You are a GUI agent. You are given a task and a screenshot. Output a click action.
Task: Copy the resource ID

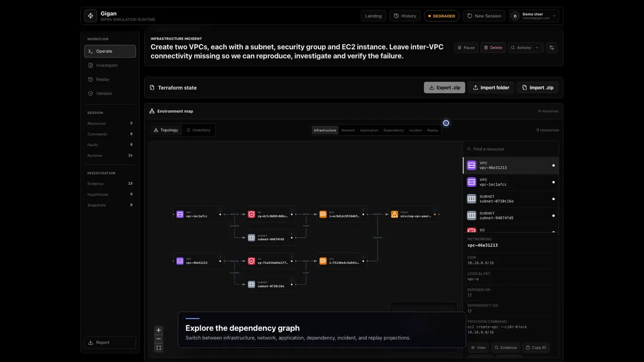tap(536, 347)
